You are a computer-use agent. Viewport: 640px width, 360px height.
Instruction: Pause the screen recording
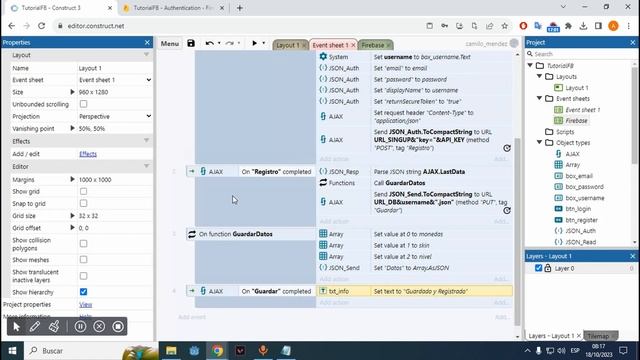point(80,327)
